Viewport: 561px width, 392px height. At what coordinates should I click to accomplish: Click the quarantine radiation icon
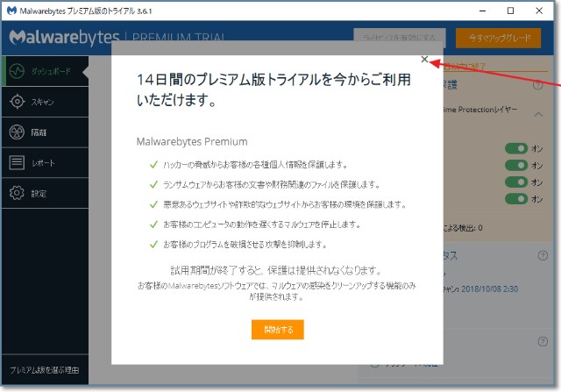[17, 132]
